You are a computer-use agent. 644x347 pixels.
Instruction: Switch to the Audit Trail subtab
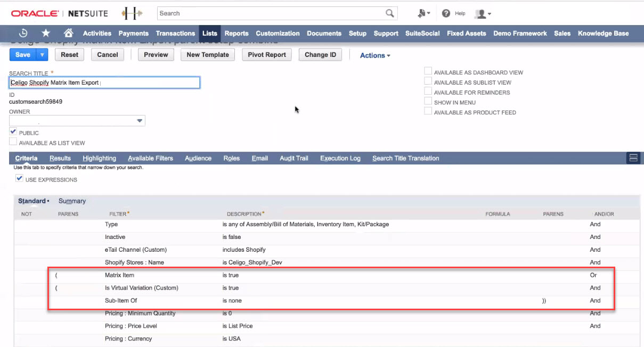pyautogui.click(x=294, y=158)
